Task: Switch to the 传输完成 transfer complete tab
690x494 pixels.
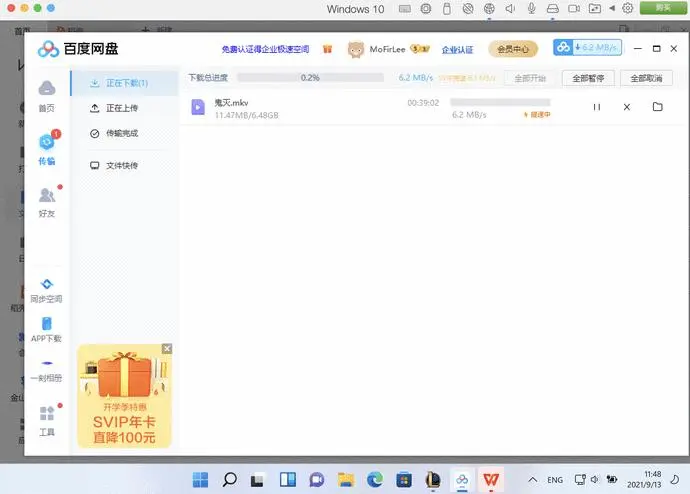Action: point(121,132)
